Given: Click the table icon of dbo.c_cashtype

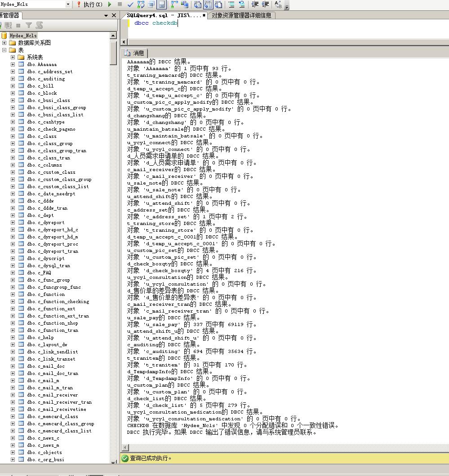Looking at the screenshot, I should coord(21,122).
